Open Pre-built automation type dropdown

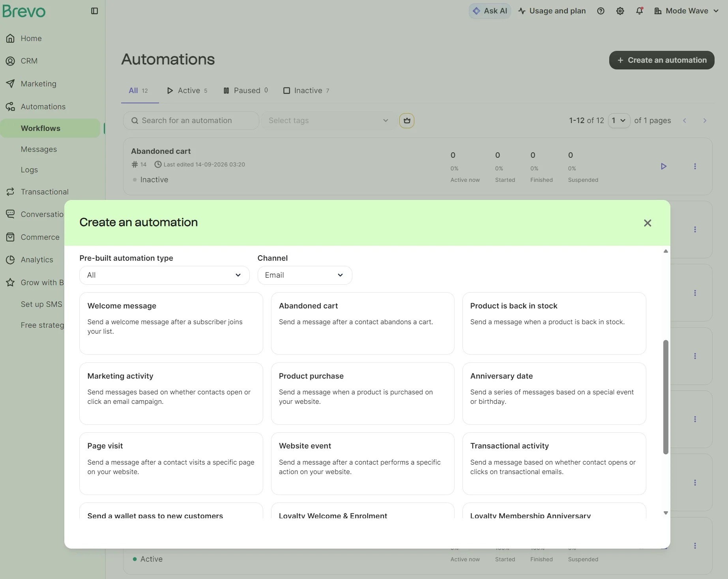165,275
